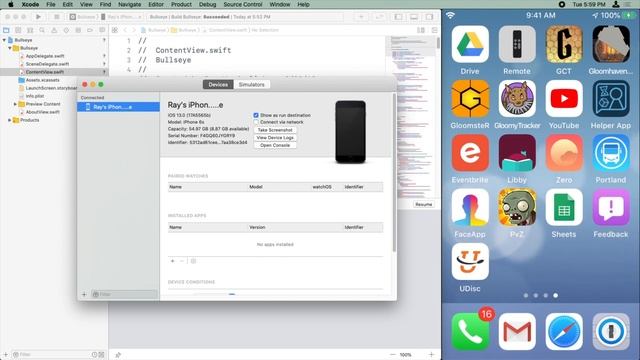Viewport: 640px width, 360px height.
Task: Open the GCT app icon
Action: [564, 44]
